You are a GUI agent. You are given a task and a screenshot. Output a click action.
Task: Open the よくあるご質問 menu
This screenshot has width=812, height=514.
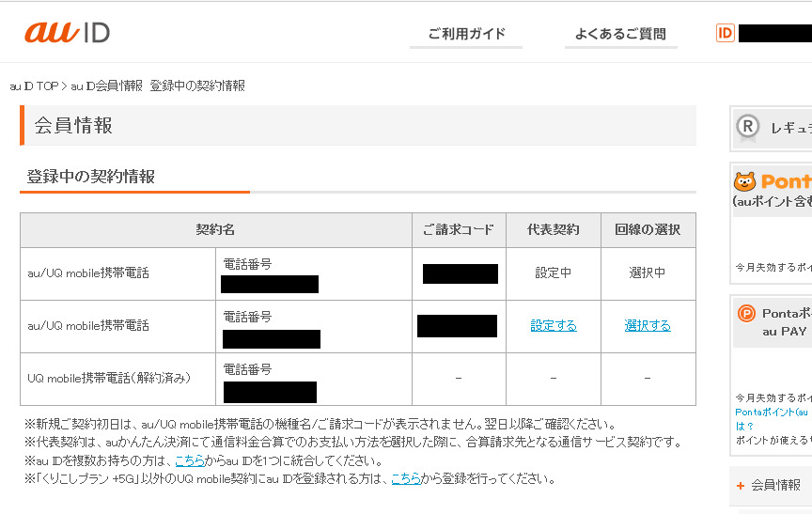(620, 35)
